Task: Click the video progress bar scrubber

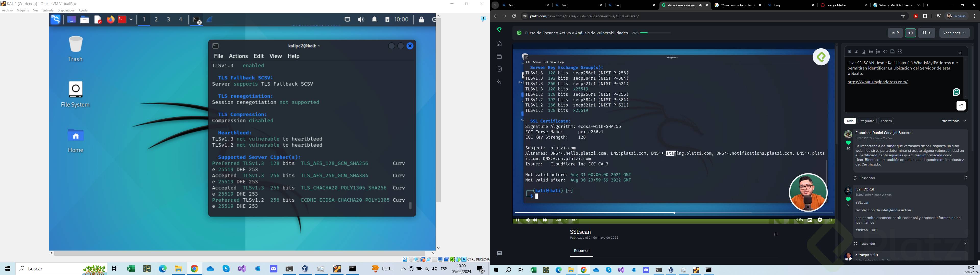Action: pos(674,213)
